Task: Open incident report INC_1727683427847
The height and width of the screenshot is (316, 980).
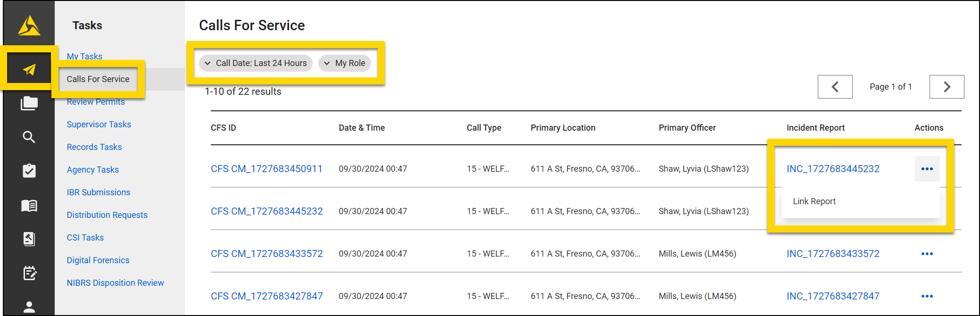Action: pyautogui.click(x=833, y=296)
